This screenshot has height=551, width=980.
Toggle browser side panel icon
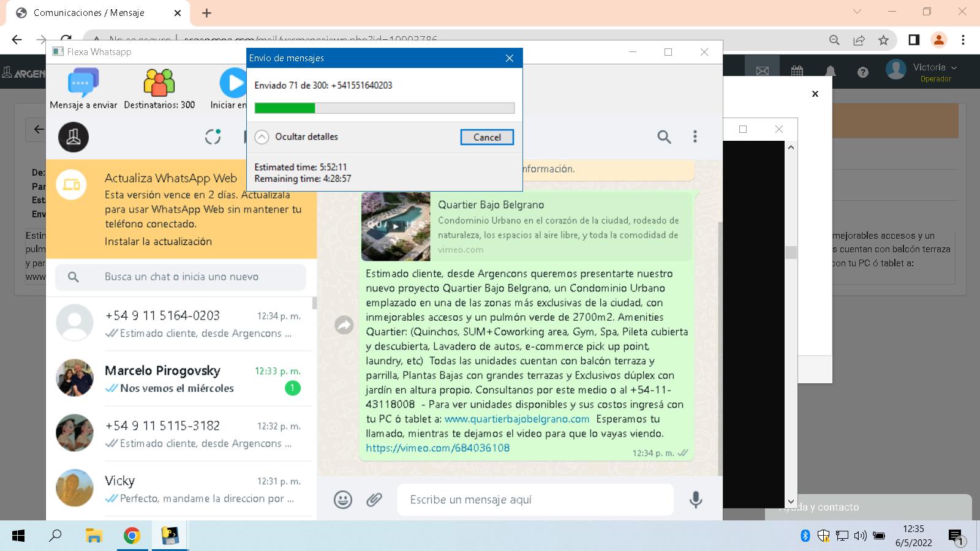tap(914, 40)
